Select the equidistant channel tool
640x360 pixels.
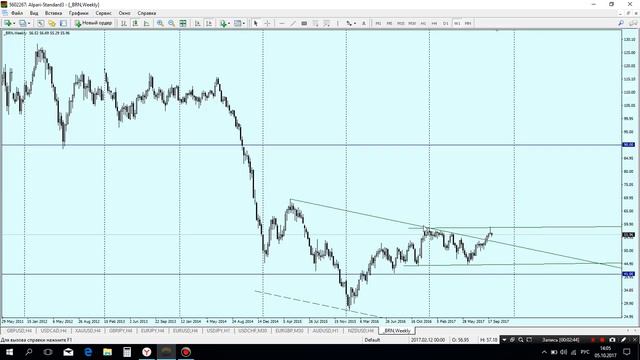coord(304,24)
